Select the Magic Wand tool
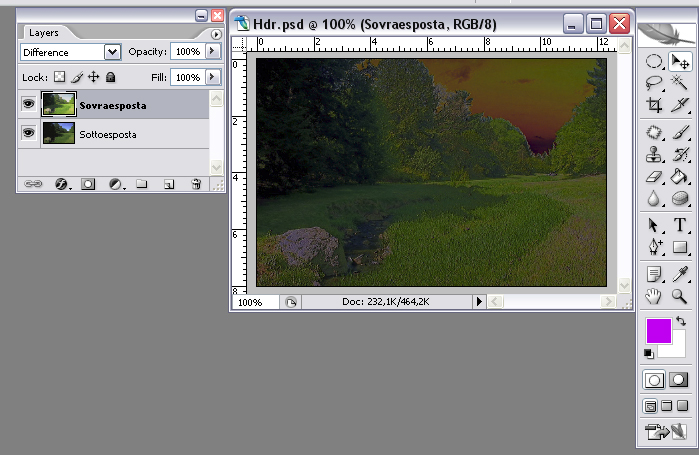 tap(680, 83)
